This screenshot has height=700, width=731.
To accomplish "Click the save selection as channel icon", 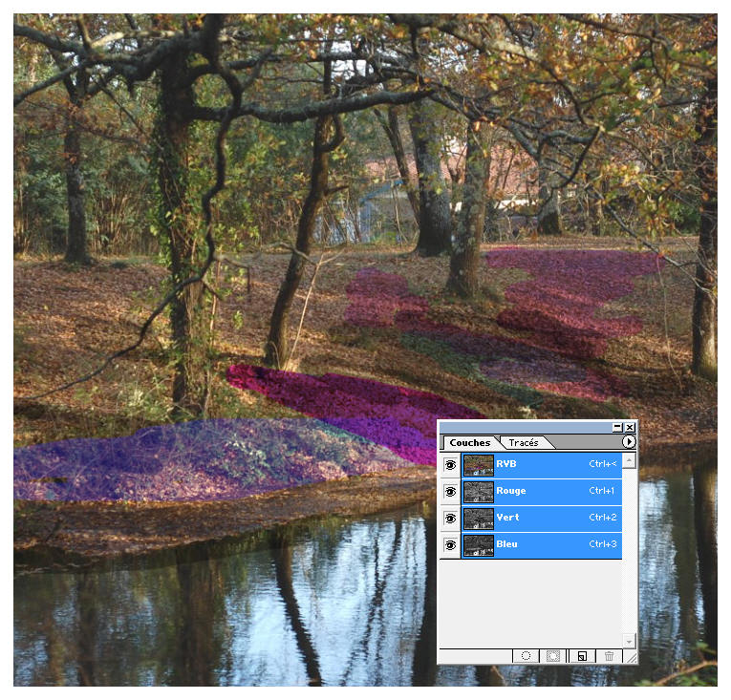I will click(553, 656).
